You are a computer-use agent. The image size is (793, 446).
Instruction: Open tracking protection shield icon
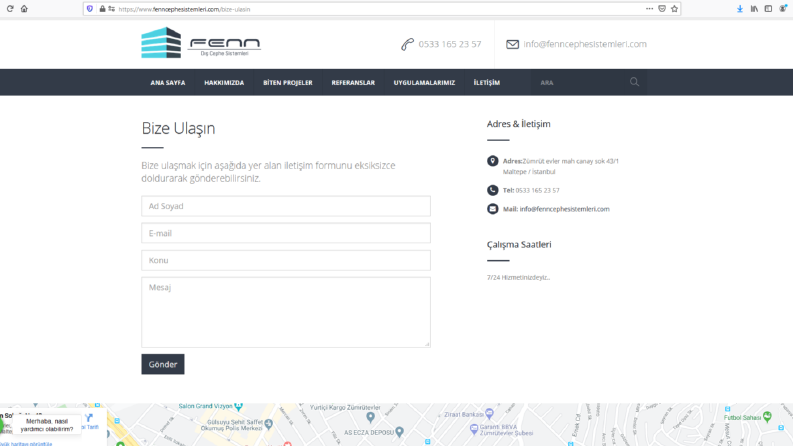tap(90, 9)
